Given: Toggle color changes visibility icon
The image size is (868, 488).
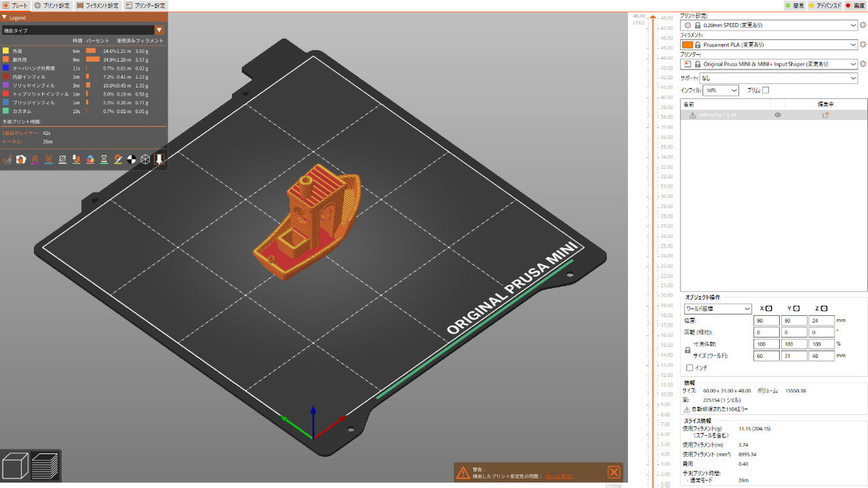Looking at the screenshot, I should 90,159.
